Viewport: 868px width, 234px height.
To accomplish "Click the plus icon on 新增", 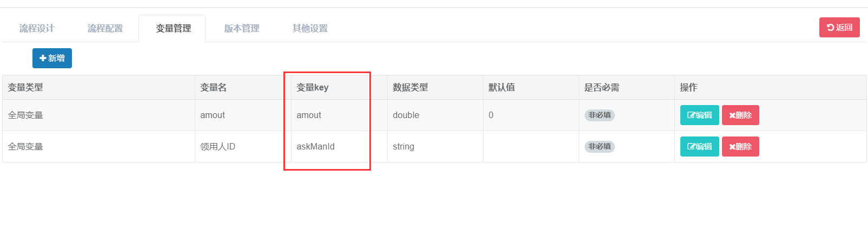I will [43, 58].
